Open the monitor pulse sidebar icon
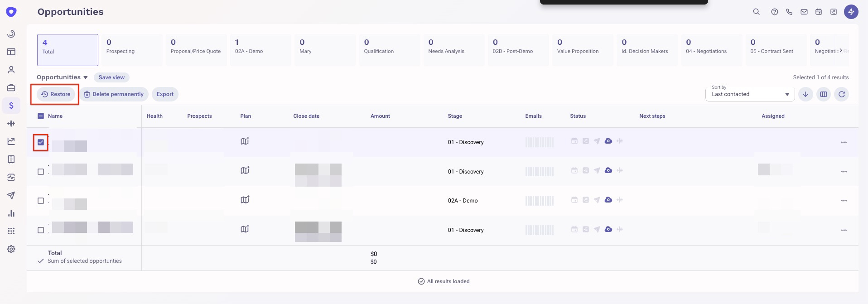 pos(11,177)
